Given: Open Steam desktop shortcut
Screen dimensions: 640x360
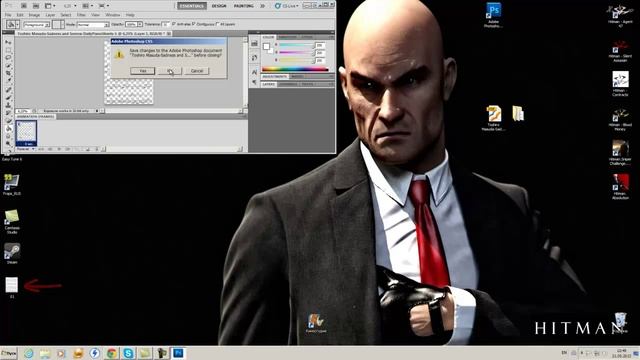Looking at the screenshot, I should click(x=12, y=253).
